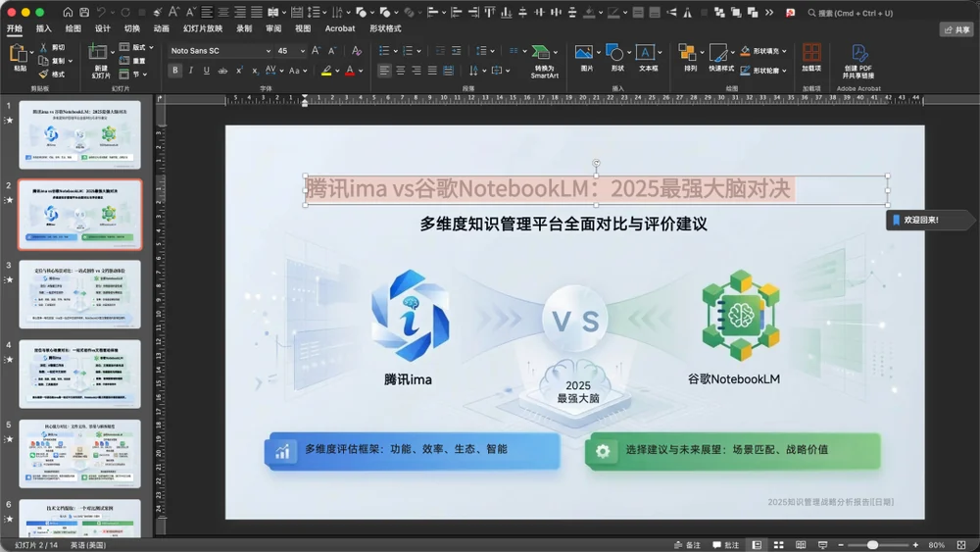Paste clipboard using the 粘贴 button
The width and height of the screenshot is (980, 552).
19,58
